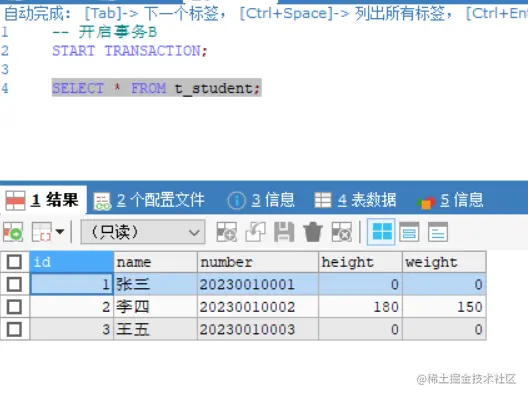The image size is (528, 397).
Task: Select the grid view icon
Action: 381,232
